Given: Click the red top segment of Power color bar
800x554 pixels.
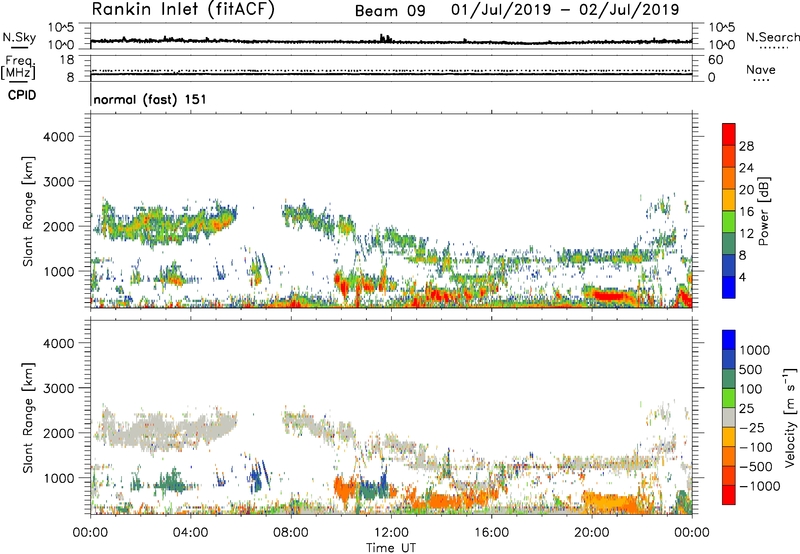Looking at the screenshot, I should point(729,134).
